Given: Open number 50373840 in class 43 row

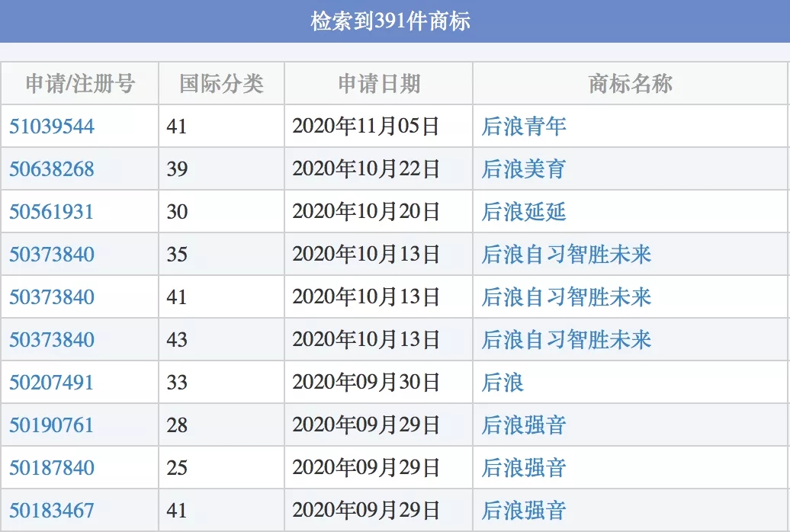Looking at the screenshot, I should [51, 340].
